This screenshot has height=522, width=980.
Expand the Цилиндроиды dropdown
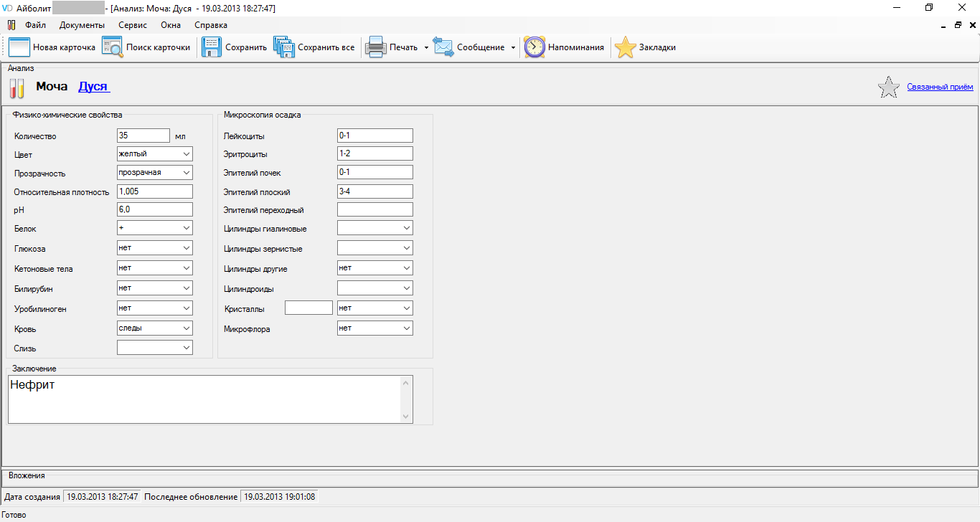pos(407,288)
